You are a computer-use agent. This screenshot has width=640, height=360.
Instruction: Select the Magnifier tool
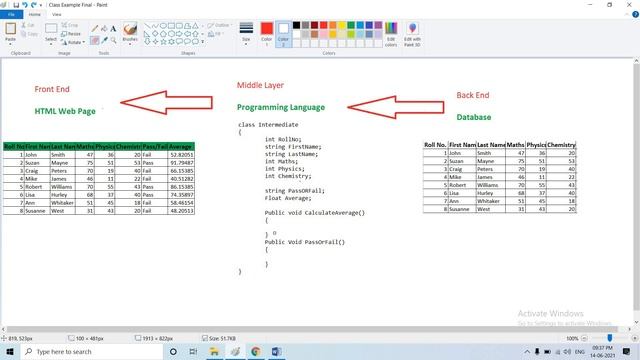pyautogui.click(x=113, y=40)
